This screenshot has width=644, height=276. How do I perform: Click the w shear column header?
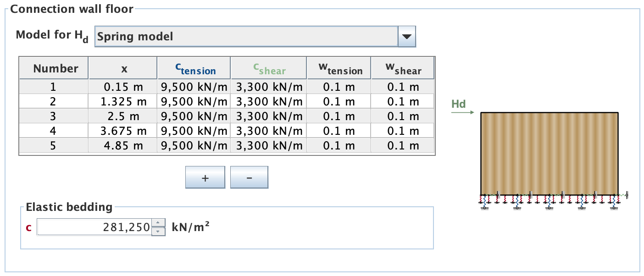click(x=403, y=68)
